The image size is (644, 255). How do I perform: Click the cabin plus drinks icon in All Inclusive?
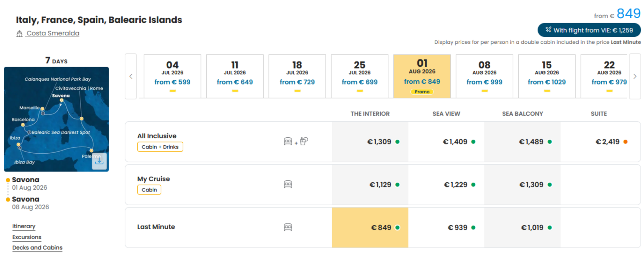point(296,141)
